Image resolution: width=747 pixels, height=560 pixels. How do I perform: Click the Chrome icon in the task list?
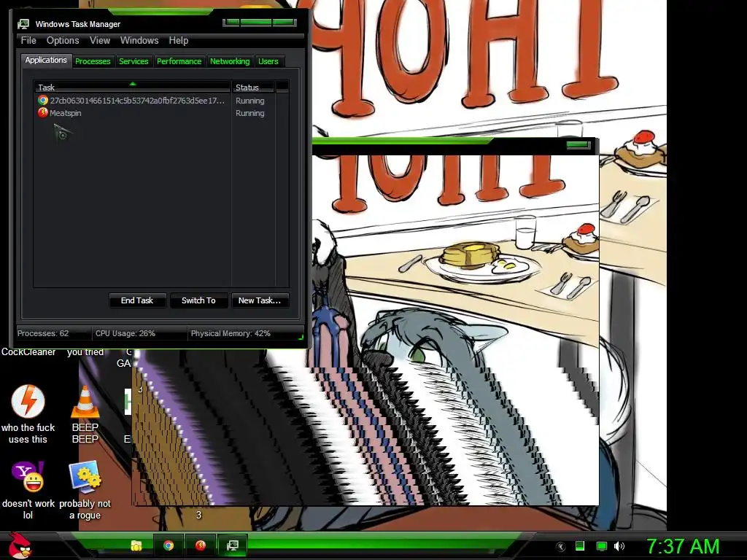(43, 101)
